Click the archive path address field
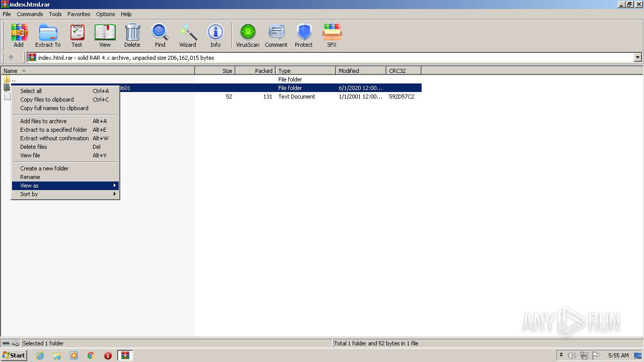Image resolution: width=644 pixels, height=362 pixels. tap(331, 57)
